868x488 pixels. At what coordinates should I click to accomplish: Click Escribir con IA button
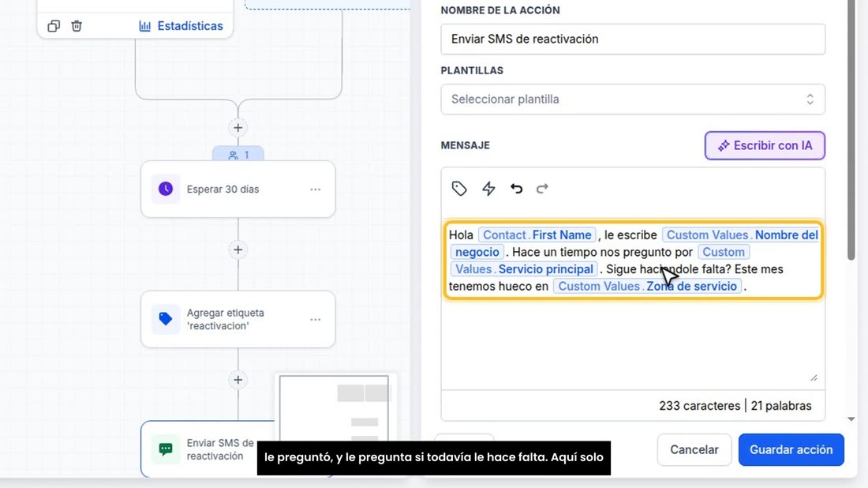(x=765, y=145)
